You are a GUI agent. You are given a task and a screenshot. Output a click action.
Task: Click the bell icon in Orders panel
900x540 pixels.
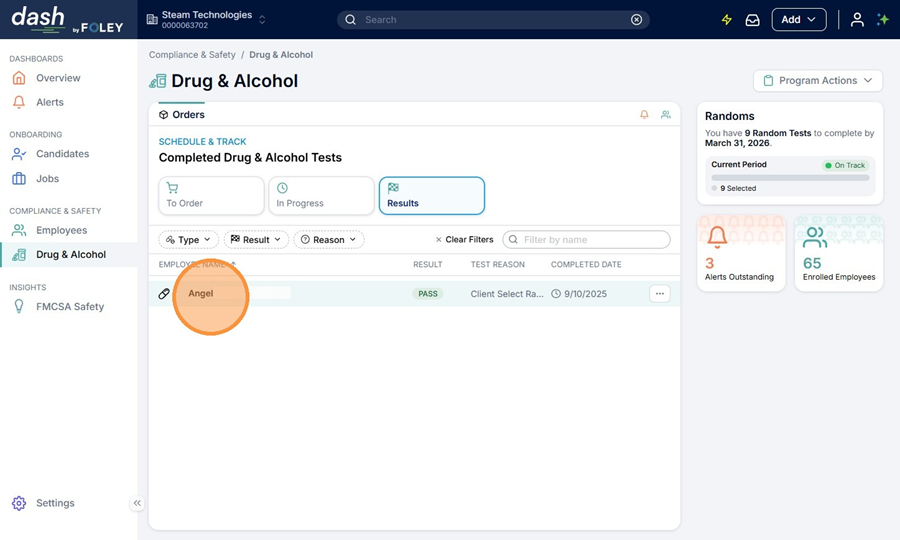click(x=644, y=115)
